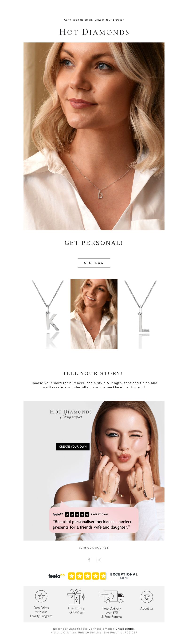This screenshot has width=188, height=644.
Task: Click the Unsubscribe link
Action: coord(124,629)
